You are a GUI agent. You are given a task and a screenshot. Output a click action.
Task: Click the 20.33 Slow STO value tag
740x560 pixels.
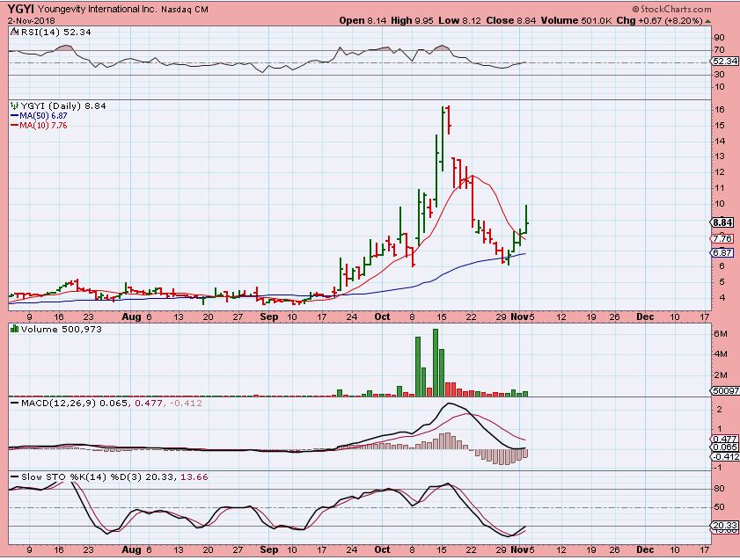723,524
